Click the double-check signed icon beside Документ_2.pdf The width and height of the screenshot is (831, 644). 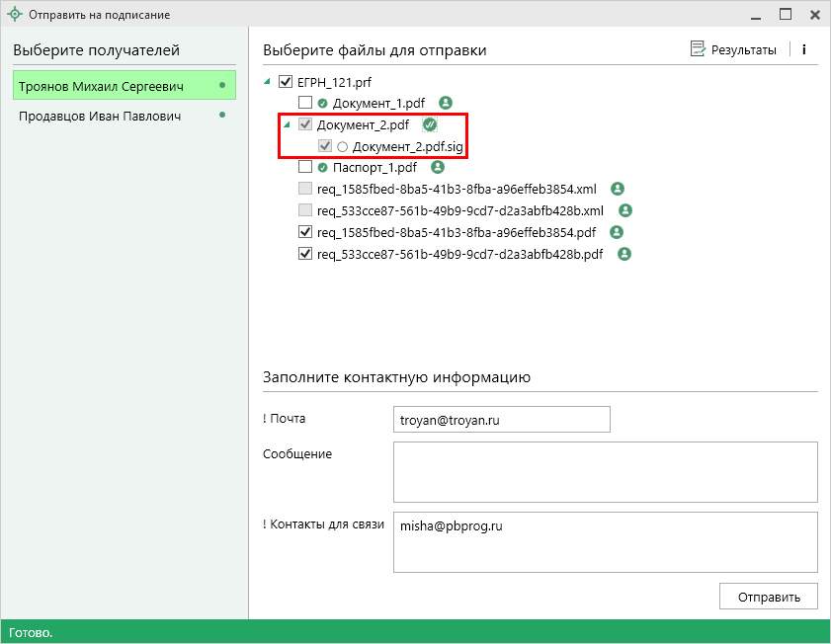(429, 124)
